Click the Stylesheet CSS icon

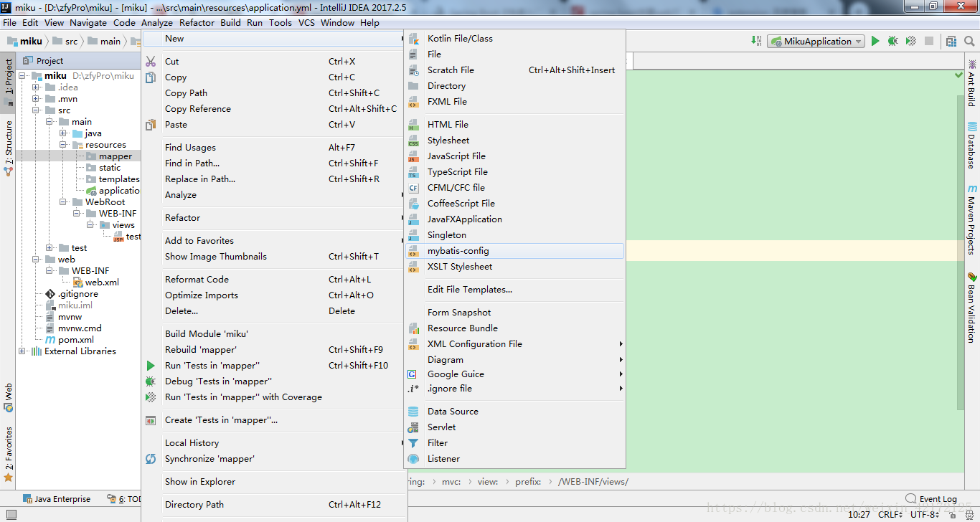point(413,141)
